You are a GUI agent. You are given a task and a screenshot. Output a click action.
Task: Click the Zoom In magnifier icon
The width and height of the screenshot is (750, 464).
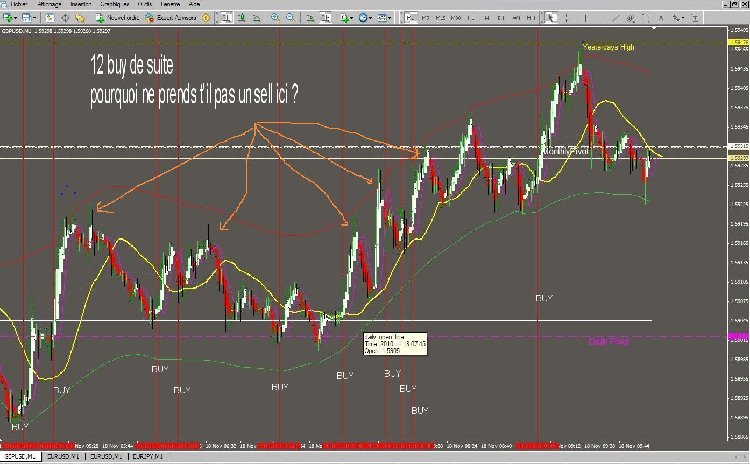(275, 18)
